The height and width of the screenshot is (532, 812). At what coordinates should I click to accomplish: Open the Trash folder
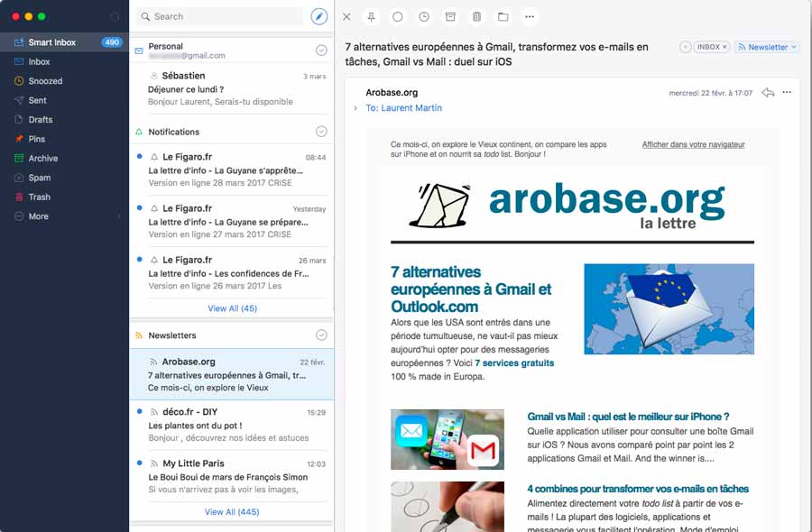pyautogui.click(x=40, y=197)
